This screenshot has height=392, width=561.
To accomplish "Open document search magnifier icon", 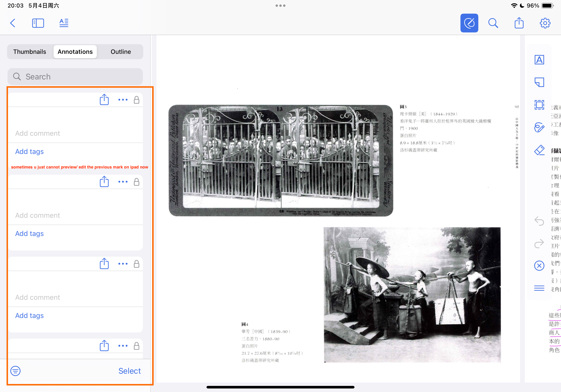I will coord(493,23).
